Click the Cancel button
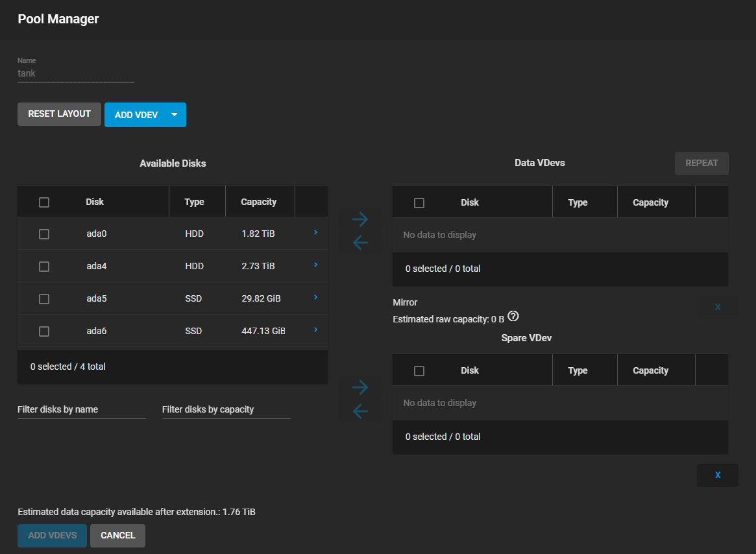This screenshot has height=554, width=756. click(x=117, y=536)
